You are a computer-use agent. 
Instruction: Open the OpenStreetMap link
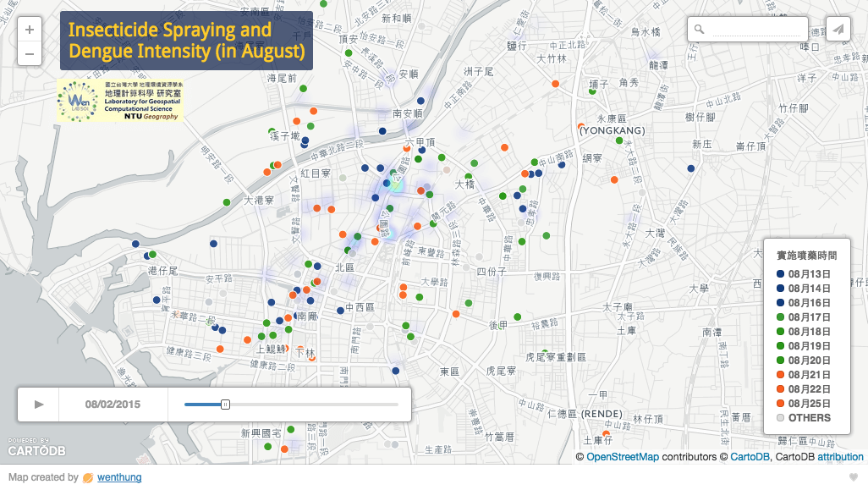tap(623, 457)
